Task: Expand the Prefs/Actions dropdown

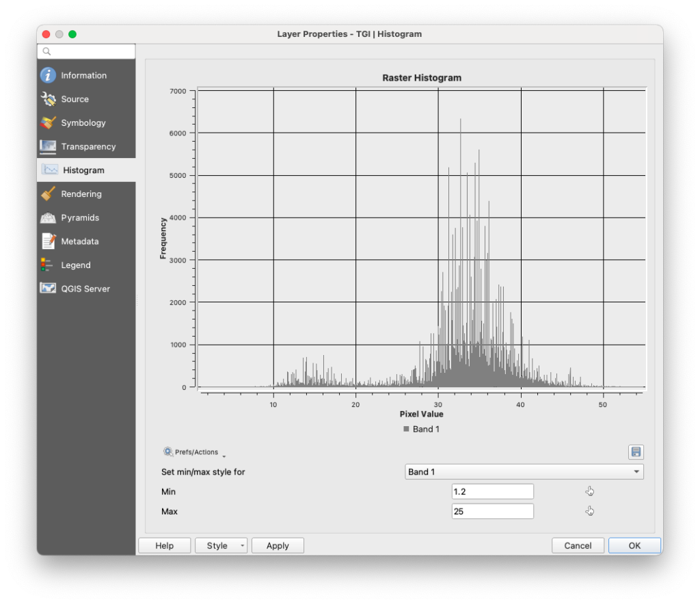Action: point(195,452)
